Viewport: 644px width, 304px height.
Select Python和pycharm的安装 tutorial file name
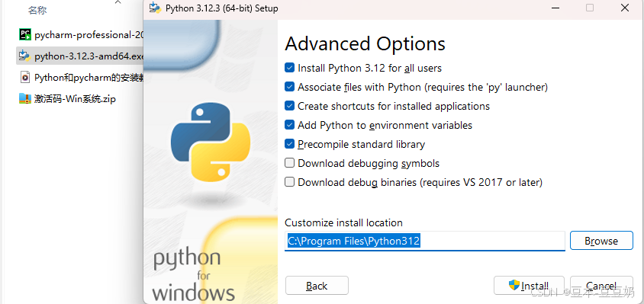pos(89,78)
